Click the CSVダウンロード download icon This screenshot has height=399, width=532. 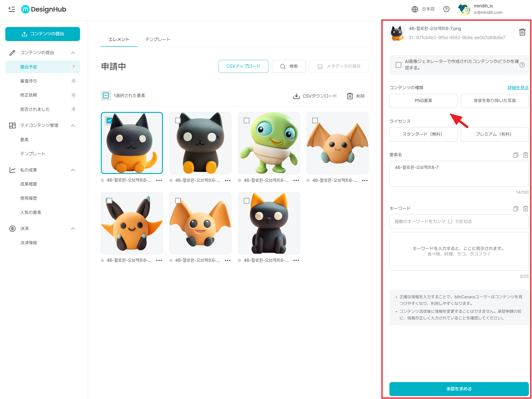(296, 96)
